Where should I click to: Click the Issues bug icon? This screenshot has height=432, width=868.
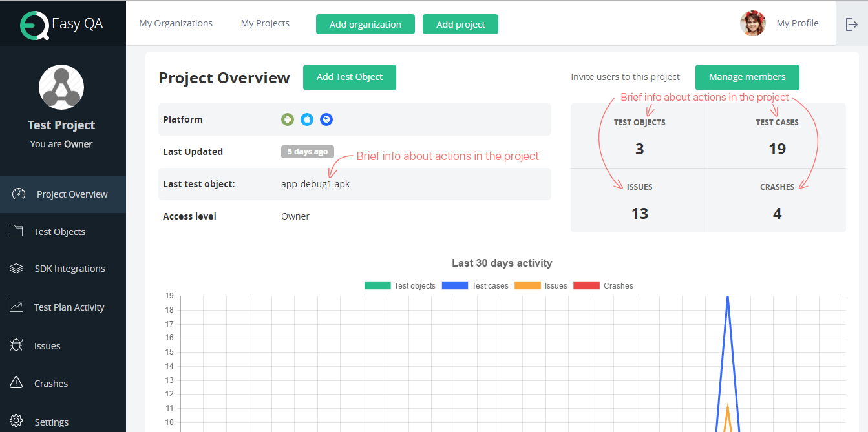[x=16, y=345]
